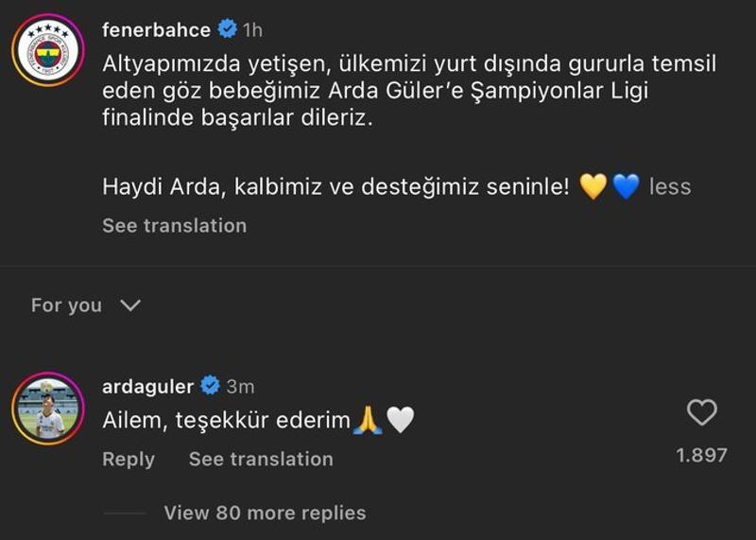See translation of ardaguler's comment
The width and height of the screenshot is (756, 540).
(x=261, y=459)
